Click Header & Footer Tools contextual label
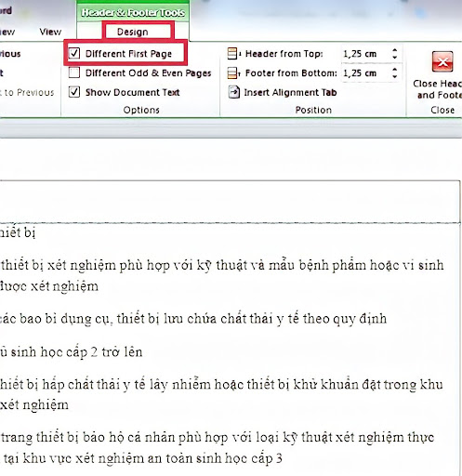462x476 pixels. point(133,13)
